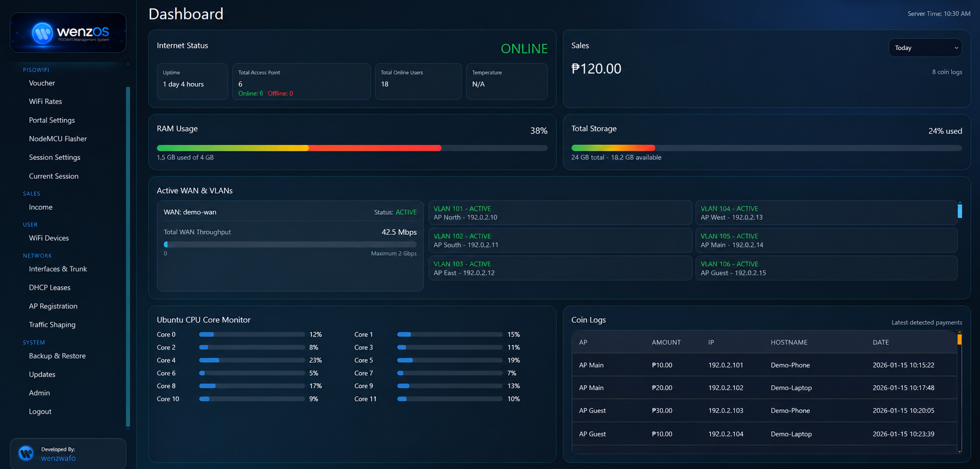This screenshot has height=469, width=980.
Task: Click the RAM Usage progress bar
Action: (x=352, y=148)
